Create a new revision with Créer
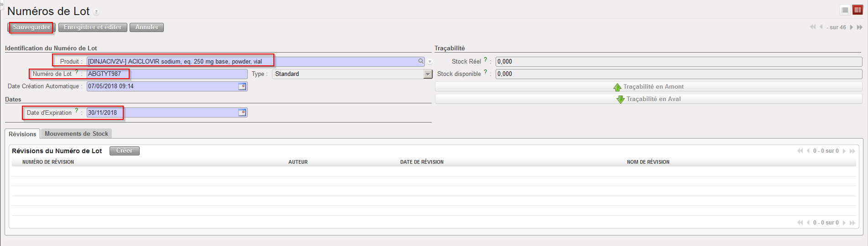868x246 pixels. click(x=124, y=151)
